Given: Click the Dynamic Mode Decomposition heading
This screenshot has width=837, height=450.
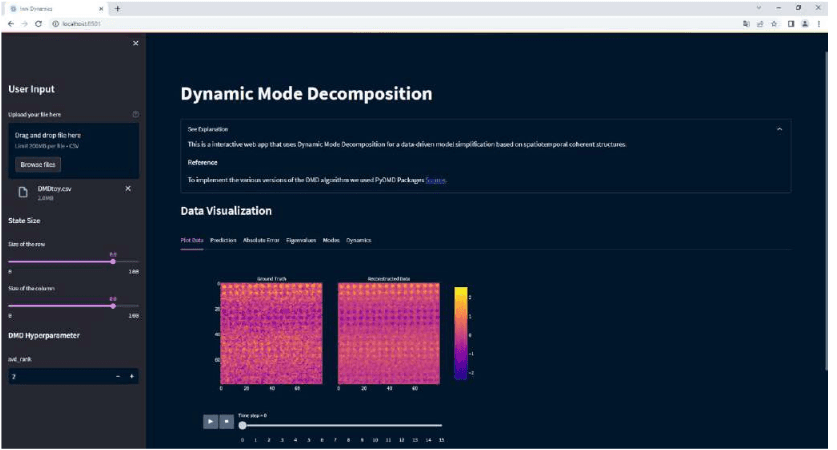Looking at the screenshot, I should [306, 94].
